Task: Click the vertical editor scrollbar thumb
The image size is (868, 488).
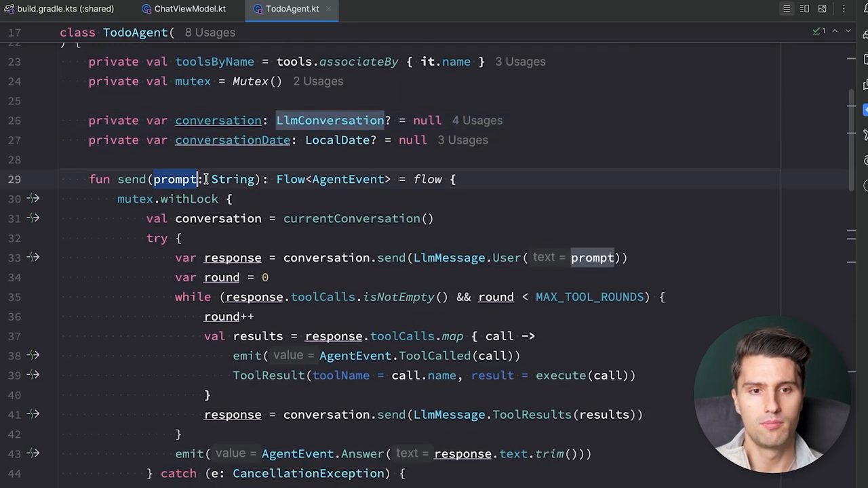Action: pyautogui.click(x=851, y=140)
